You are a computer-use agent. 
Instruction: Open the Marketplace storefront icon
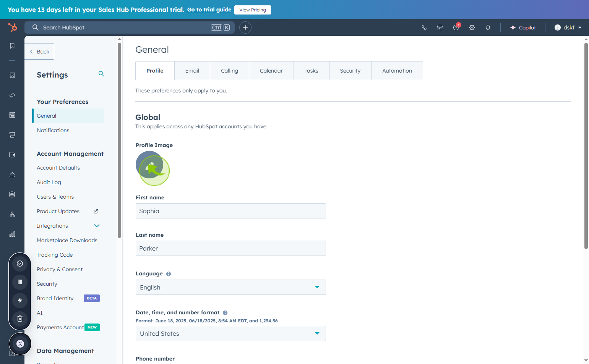pos(440,28)
